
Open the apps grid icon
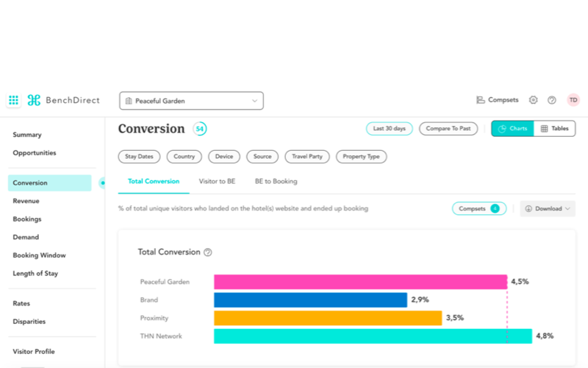point(13,100)
